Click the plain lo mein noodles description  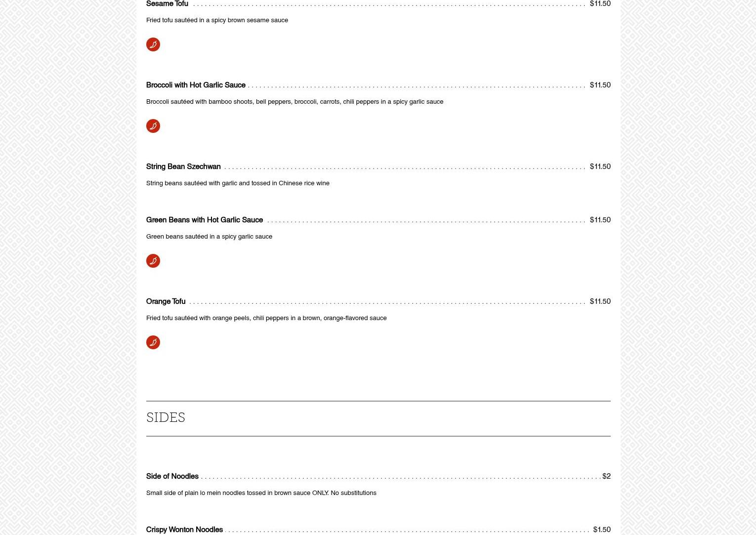[261, 493]
